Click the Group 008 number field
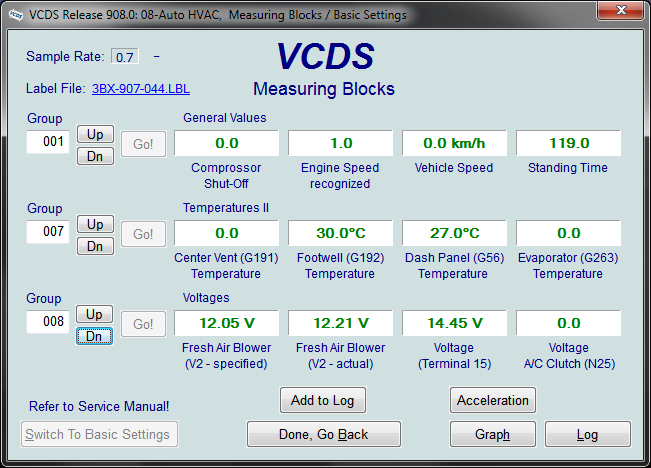 [48, 321]
